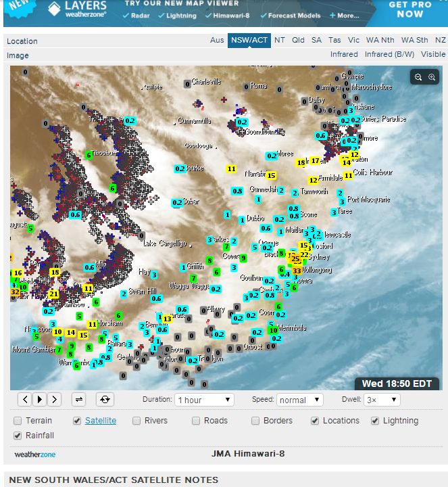
Task: Click the 33 rainfall marker near Wollongong
Action: coord(297,271)
